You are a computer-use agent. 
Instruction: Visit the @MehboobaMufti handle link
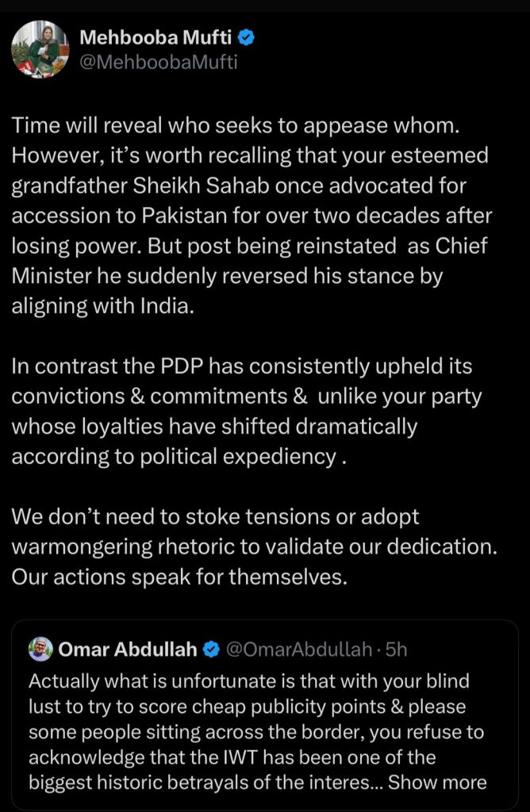pos(157,62)
